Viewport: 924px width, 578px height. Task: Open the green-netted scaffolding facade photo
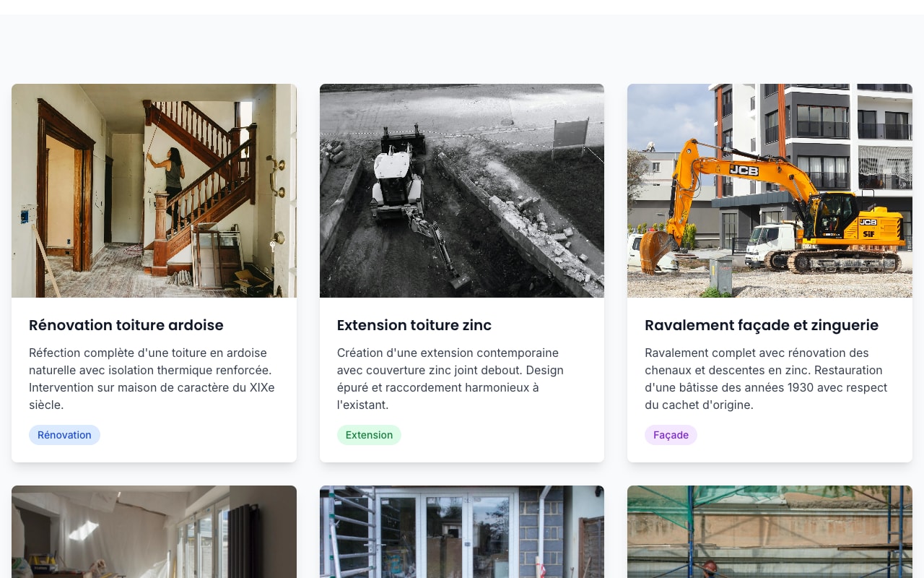(x=770, y=532)
